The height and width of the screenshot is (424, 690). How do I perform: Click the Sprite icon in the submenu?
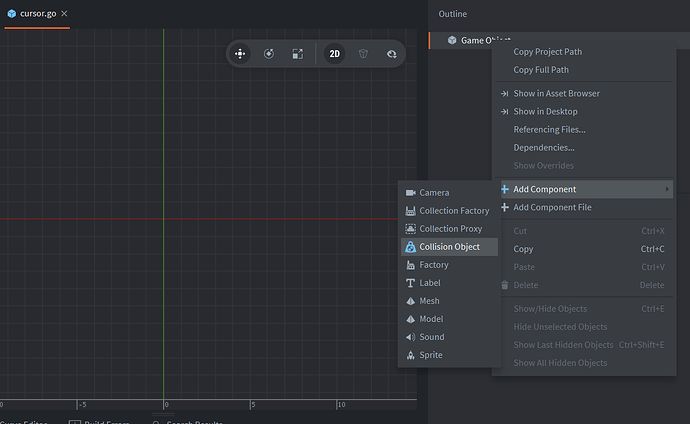tap(411, 355)
